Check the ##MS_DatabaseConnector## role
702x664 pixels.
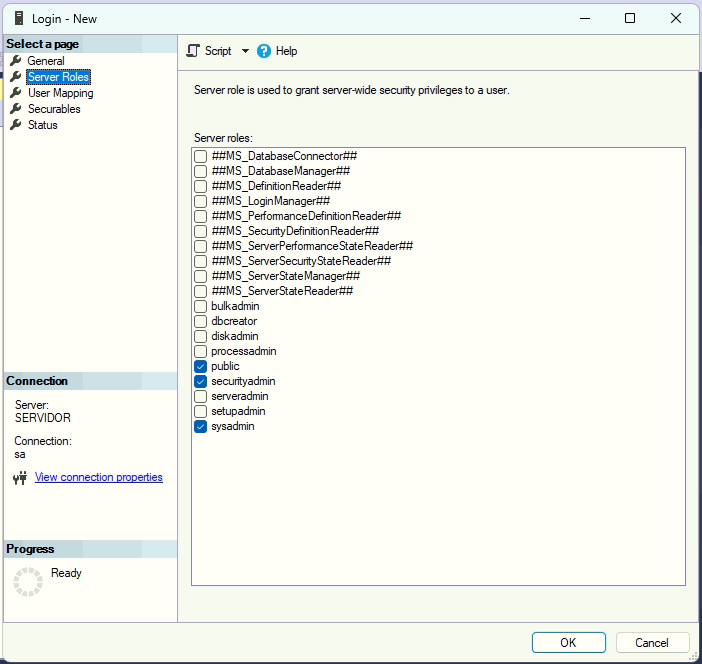click(200, 156)
